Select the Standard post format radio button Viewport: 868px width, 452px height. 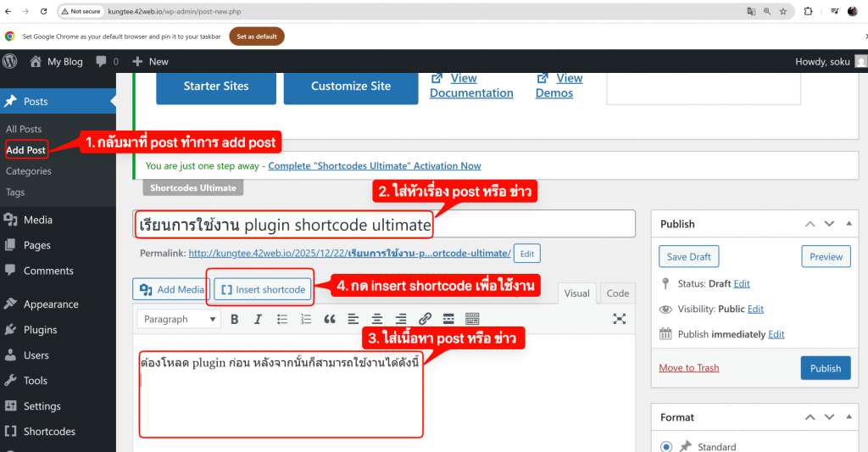click(665, 446)
